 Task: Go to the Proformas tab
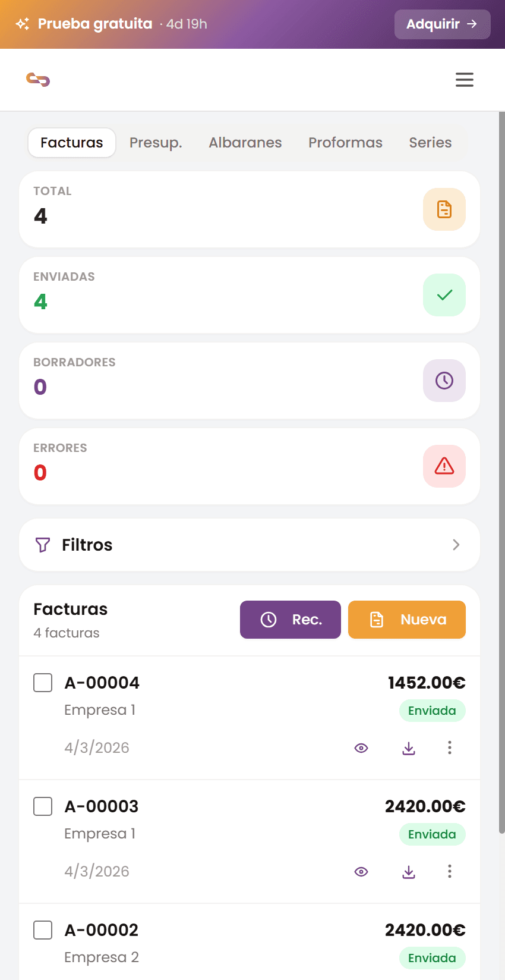(345, 143)
